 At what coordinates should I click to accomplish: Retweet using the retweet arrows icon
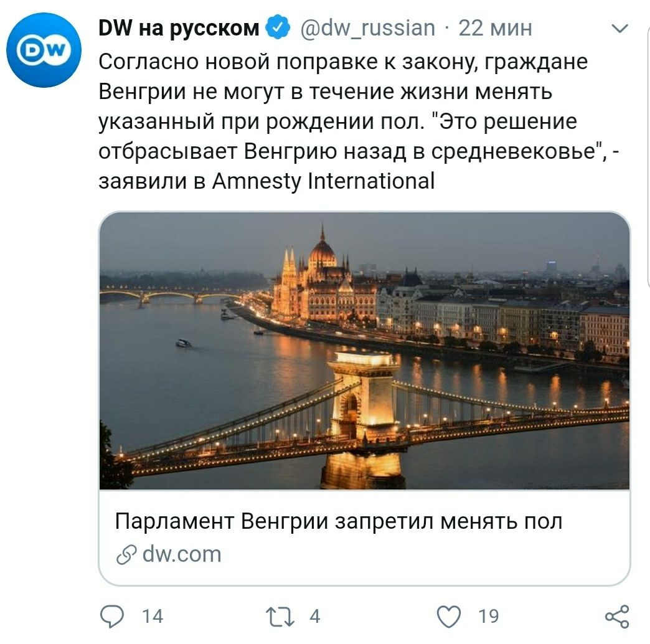click(280, 616)
